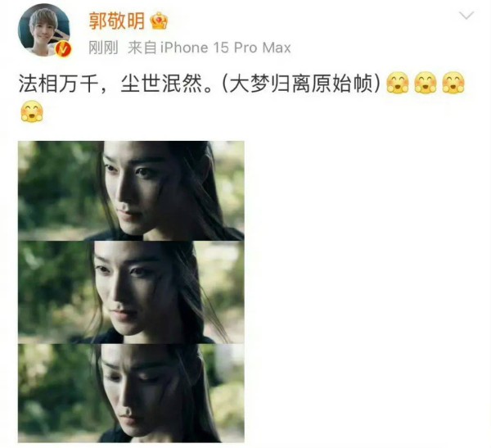Expand the post options chevron

pyautogui.click(x=466, y=16)
